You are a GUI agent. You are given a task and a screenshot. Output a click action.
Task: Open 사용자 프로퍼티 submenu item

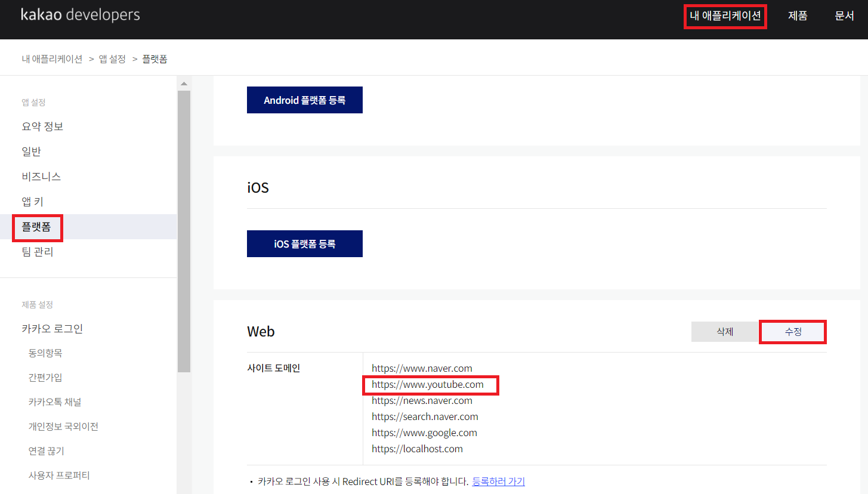point(59,476)
